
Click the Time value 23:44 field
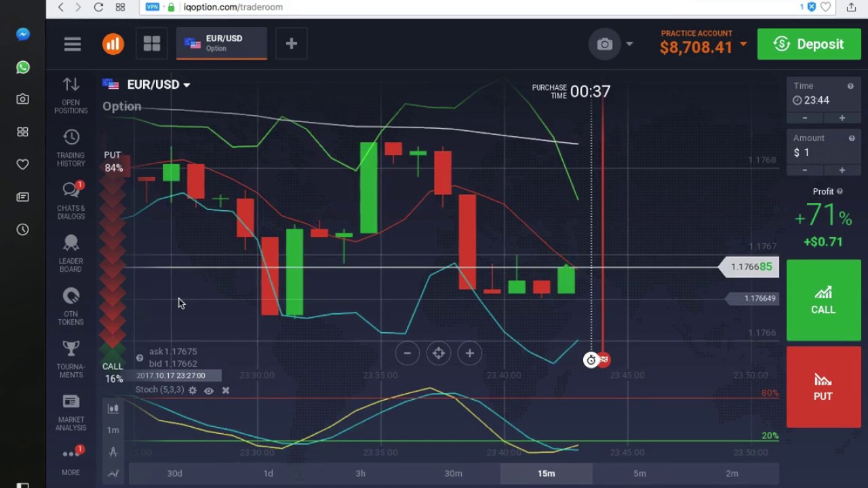point(823,100)
